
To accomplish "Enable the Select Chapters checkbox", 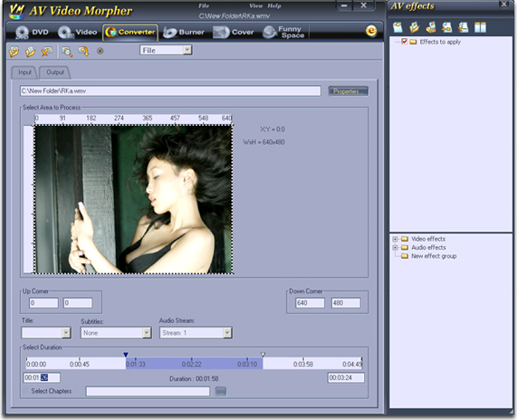I will tap(26, 391).
